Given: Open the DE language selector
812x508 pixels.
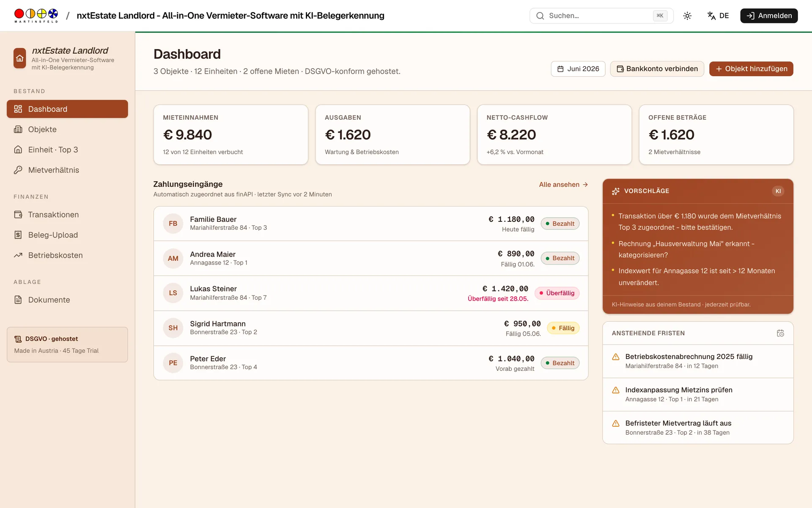Looking at the screenshot, I should tap(718, 16).
